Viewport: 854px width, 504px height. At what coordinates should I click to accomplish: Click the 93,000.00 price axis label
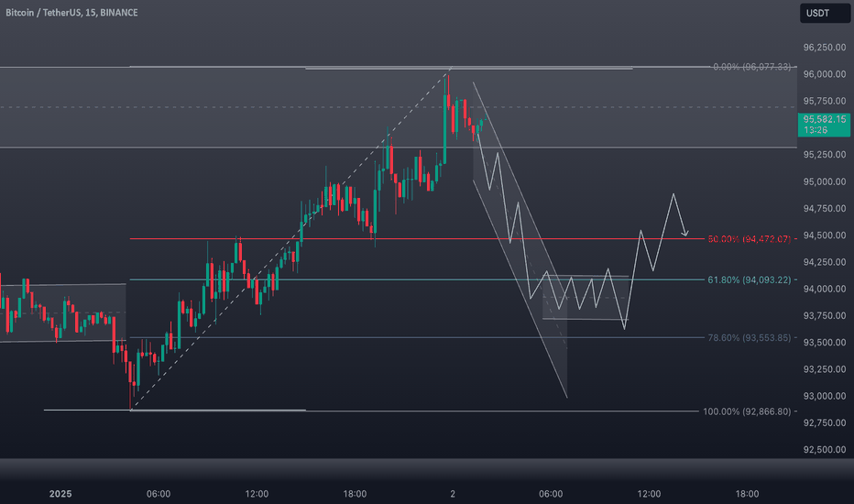coord(824,396)
